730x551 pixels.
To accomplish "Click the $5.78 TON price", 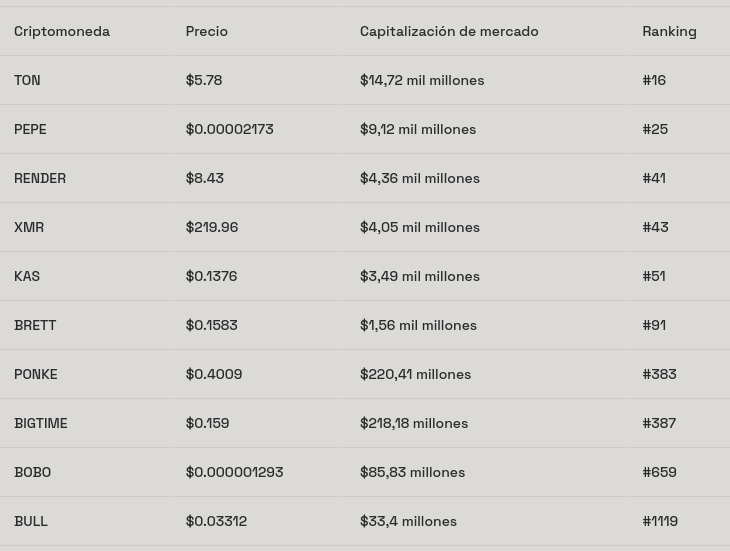I will click(204, 80).
